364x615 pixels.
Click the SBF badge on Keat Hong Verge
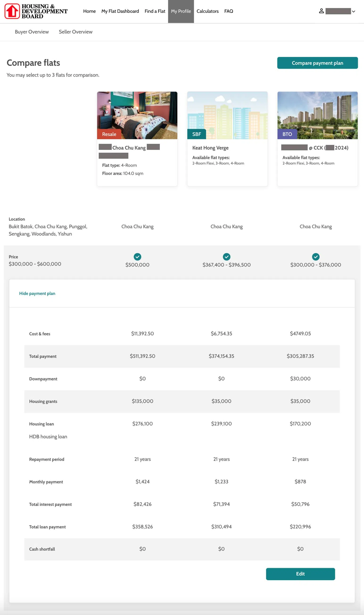(x=196, y=134)
